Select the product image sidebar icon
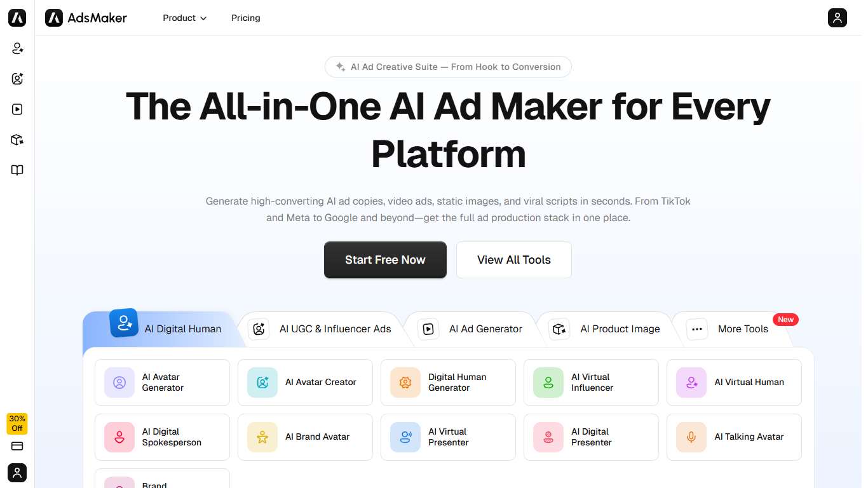This screenshot has width=868, height=488. [17, 140]
